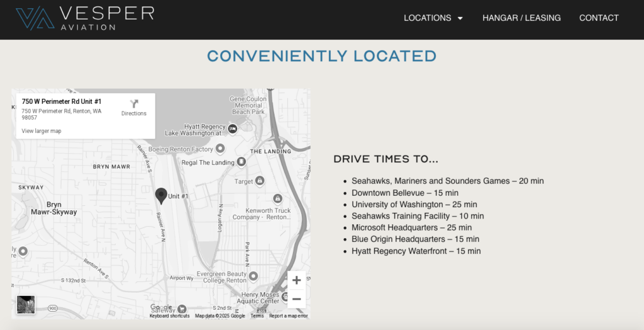644x330 pixels.
Task: Open the Locations dropdown menu
Action: (433, 18)
